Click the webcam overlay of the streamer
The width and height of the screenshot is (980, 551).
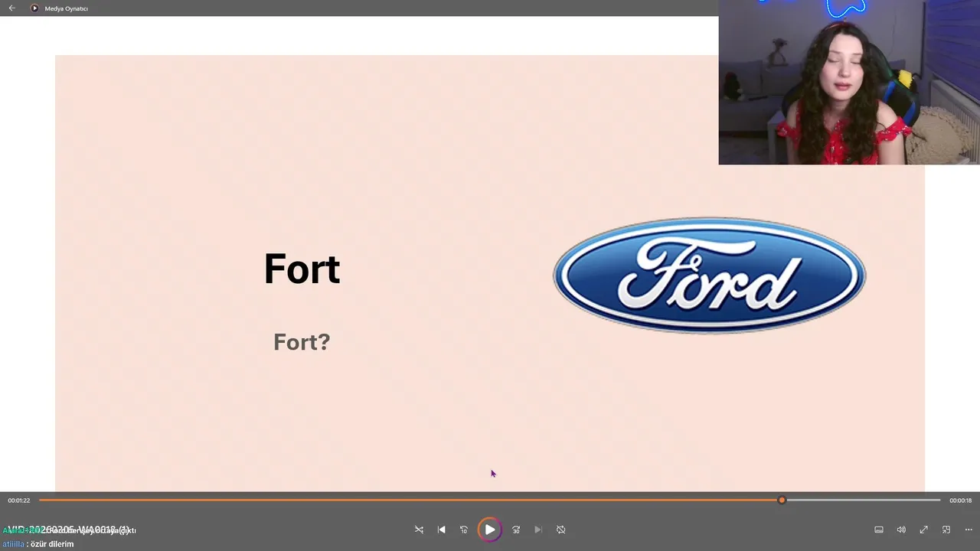click(x=849, y=82)
